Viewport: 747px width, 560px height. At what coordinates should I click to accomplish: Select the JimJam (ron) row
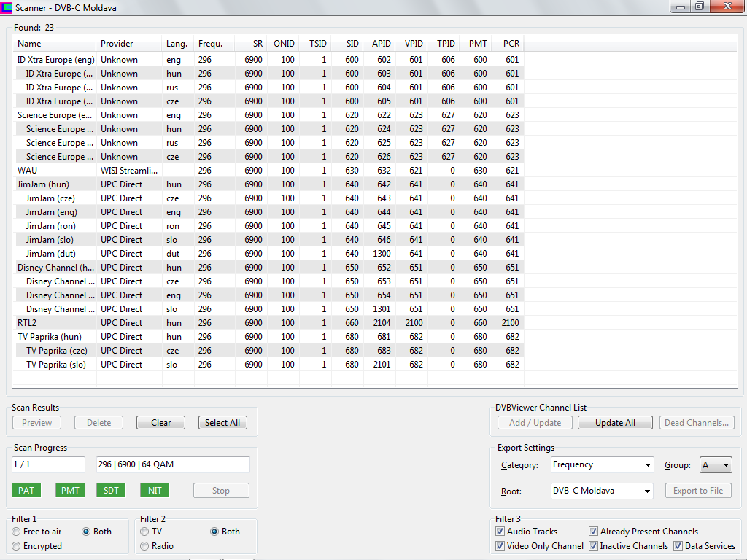(x=268, y=226)
